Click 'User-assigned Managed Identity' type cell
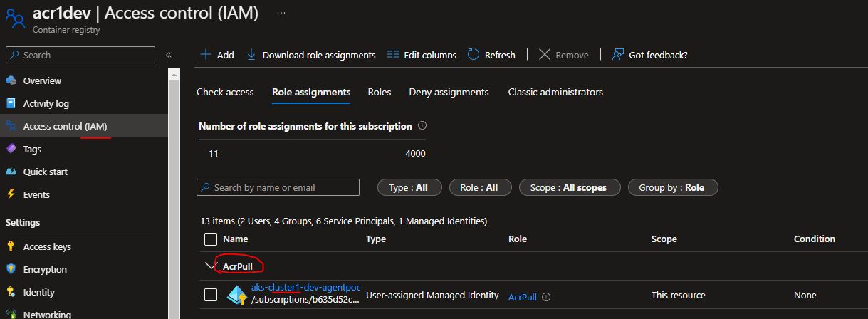The image size is (868, 319). tap(433, 295)
